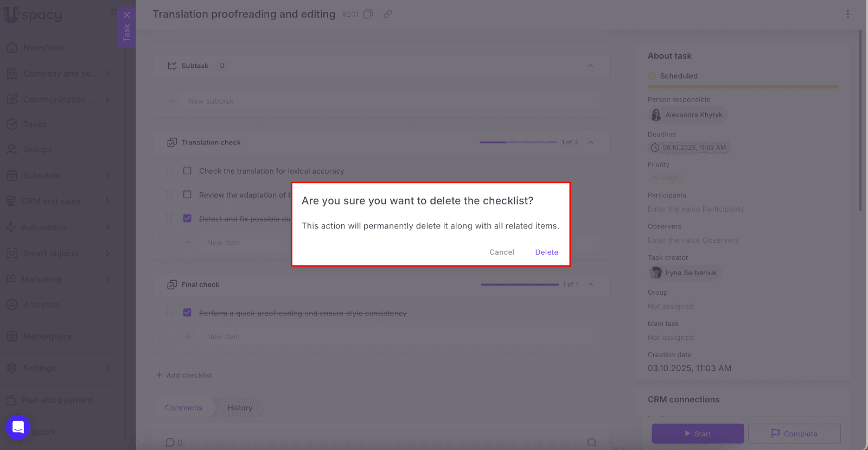Viewport: 868px width, 450px height.
Task: Switch to the History tab
Action: pyautogui.click(x=240, y=408)
